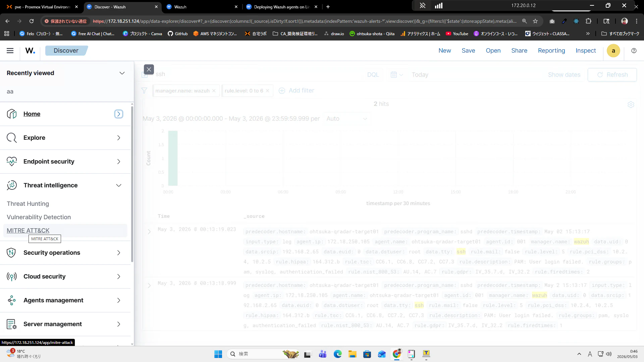This screenshot has width=644, height=362.
Task: Open the Inspect panel
Action: tap(586, 51)
